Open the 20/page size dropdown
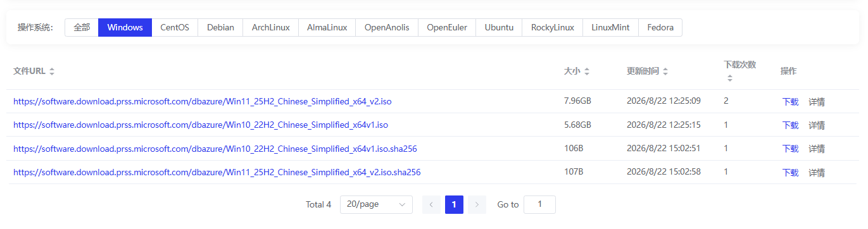The width and height of the screenshot is (868, 229). coord(376,204)
